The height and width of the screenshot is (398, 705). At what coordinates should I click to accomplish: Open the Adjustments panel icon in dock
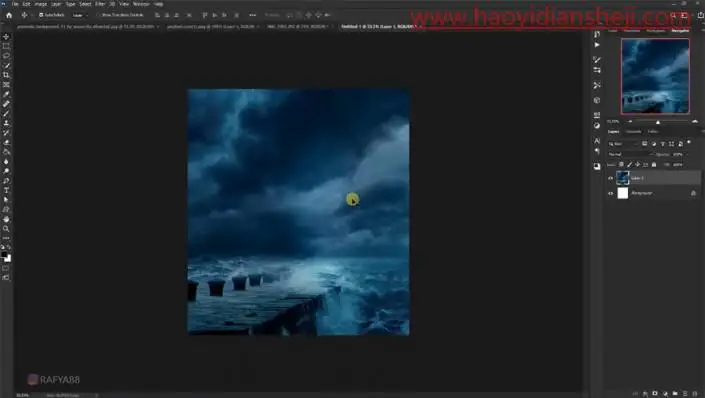pos(597,126)
